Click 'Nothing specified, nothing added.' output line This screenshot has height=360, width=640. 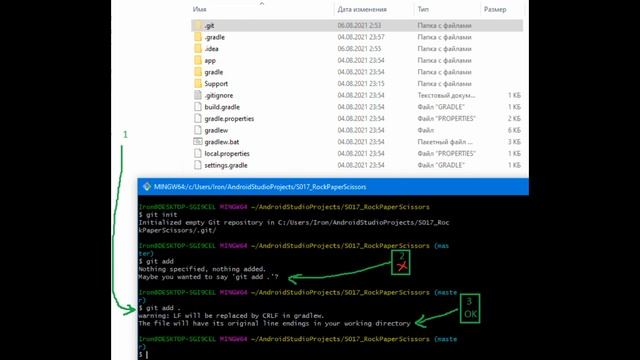(x=202, y=269)
